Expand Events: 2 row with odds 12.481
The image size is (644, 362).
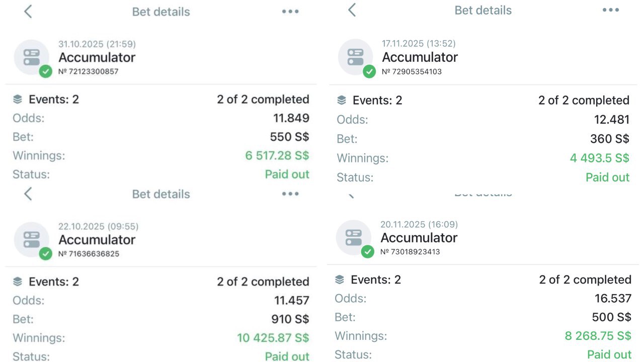483,100
